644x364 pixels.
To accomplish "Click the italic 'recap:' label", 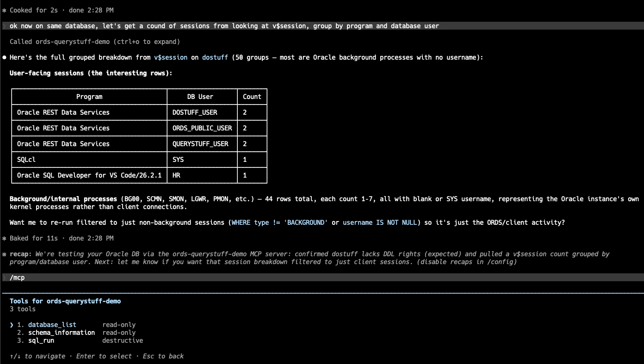I will click(21, 254).
